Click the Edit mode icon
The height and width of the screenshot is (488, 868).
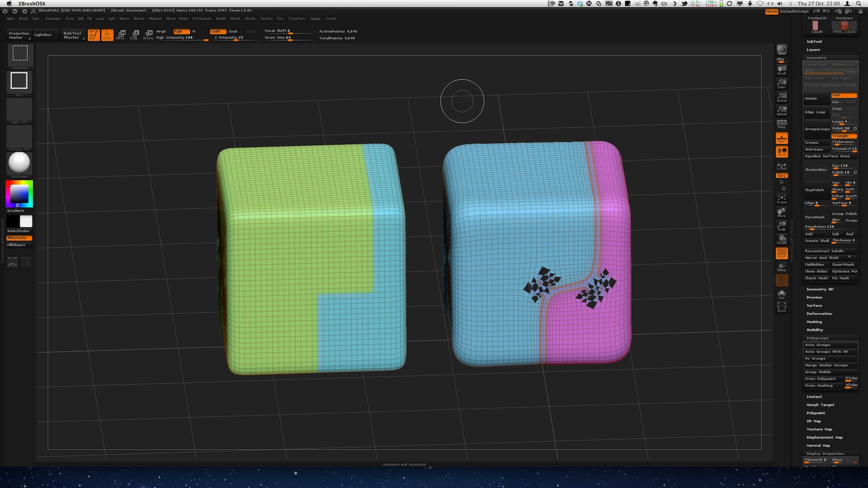coord(93,34)
